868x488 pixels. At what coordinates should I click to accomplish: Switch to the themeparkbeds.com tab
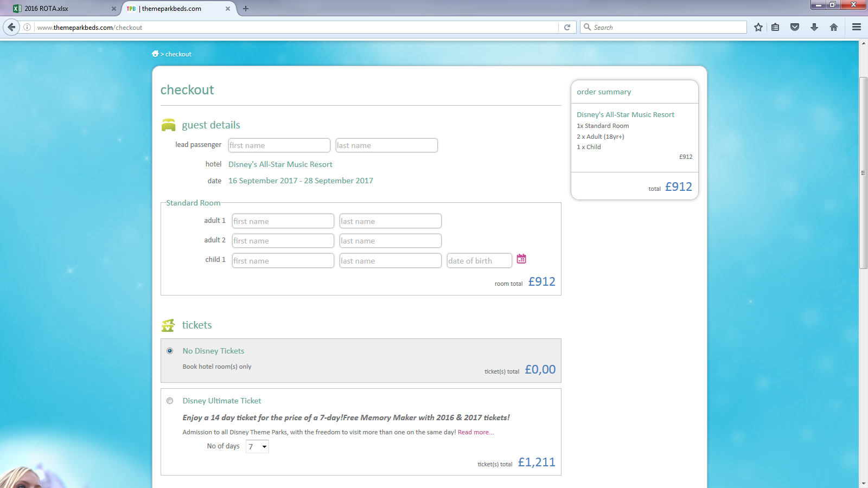coord(178,9)
